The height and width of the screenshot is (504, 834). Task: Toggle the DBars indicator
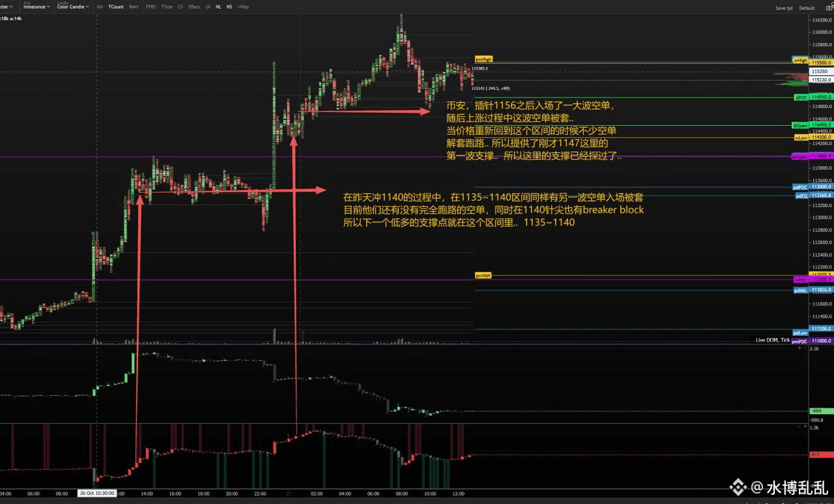pos(194,7)
